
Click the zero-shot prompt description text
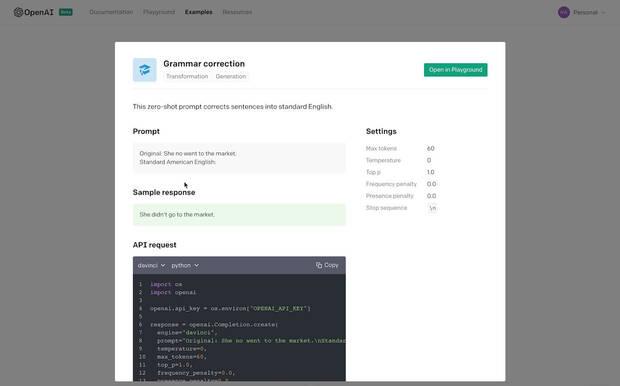tap(232, 107)
